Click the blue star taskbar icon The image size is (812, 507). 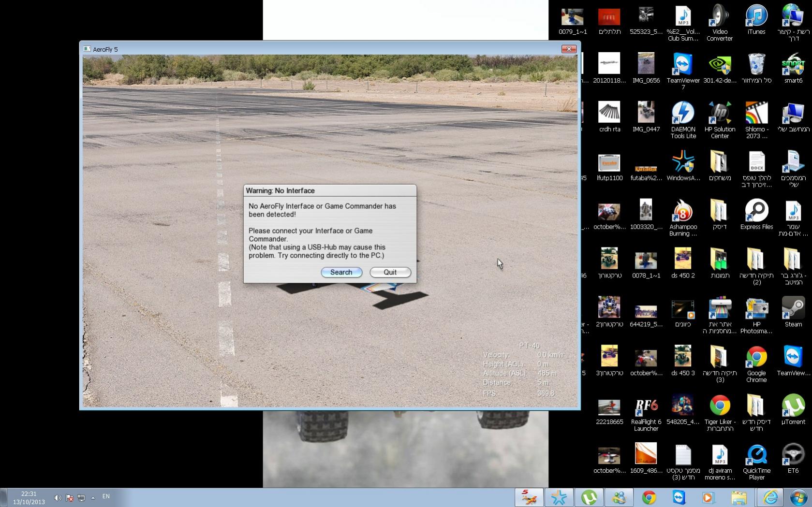coord(559,497)
